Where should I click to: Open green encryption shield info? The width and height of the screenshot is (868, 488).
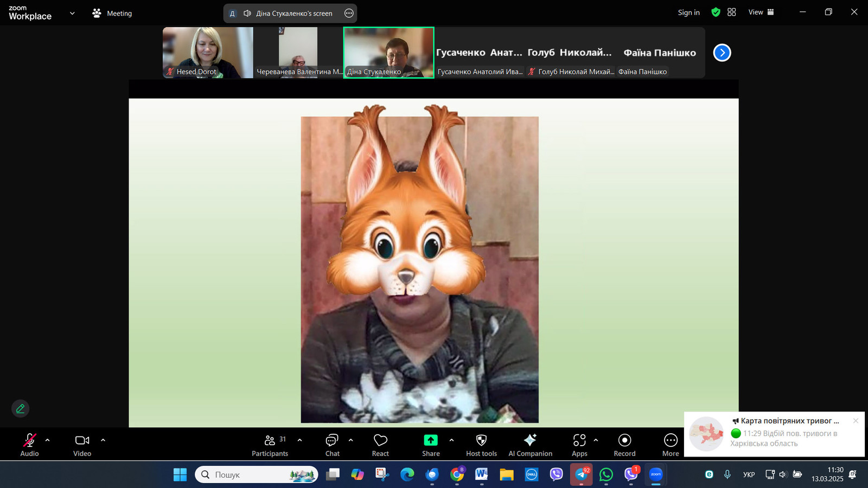coord(716,12)
